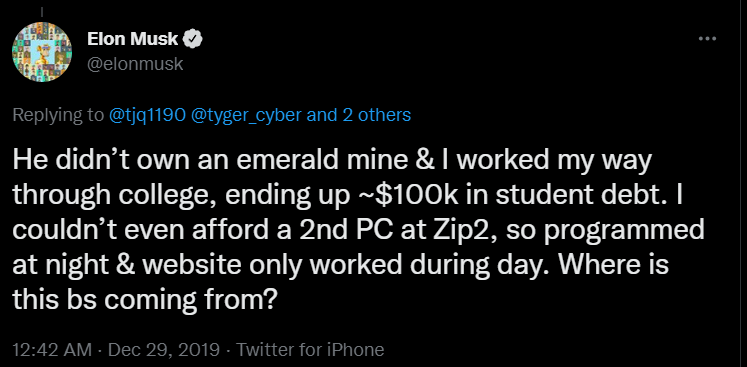
Task: Open the three-dot more options menu
Action: [707, 39]
